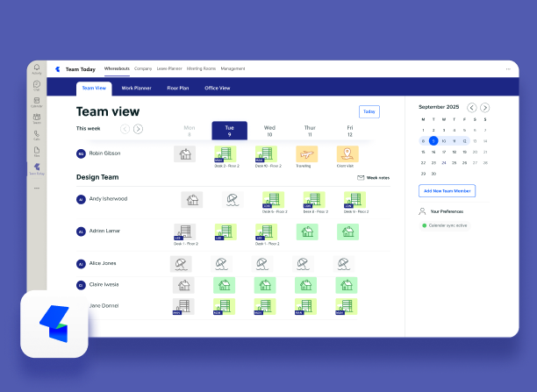Click Claire Iwesia name
Viewport: 537px width, 392px height.
coord(104,284)
